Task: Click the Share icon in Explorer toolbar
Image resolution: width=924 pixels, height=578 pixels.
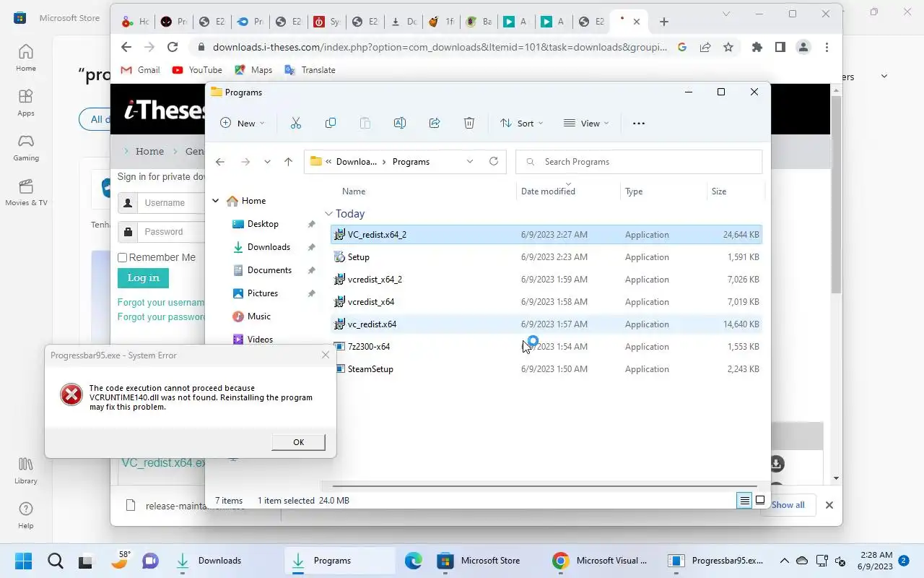Action: (435, 124)
